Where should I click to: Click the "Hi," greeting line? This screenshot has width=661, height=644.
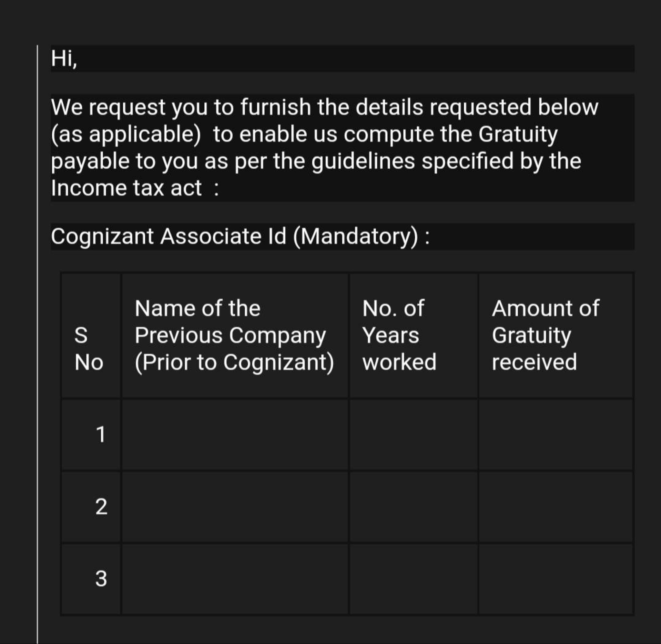point(342,58)
